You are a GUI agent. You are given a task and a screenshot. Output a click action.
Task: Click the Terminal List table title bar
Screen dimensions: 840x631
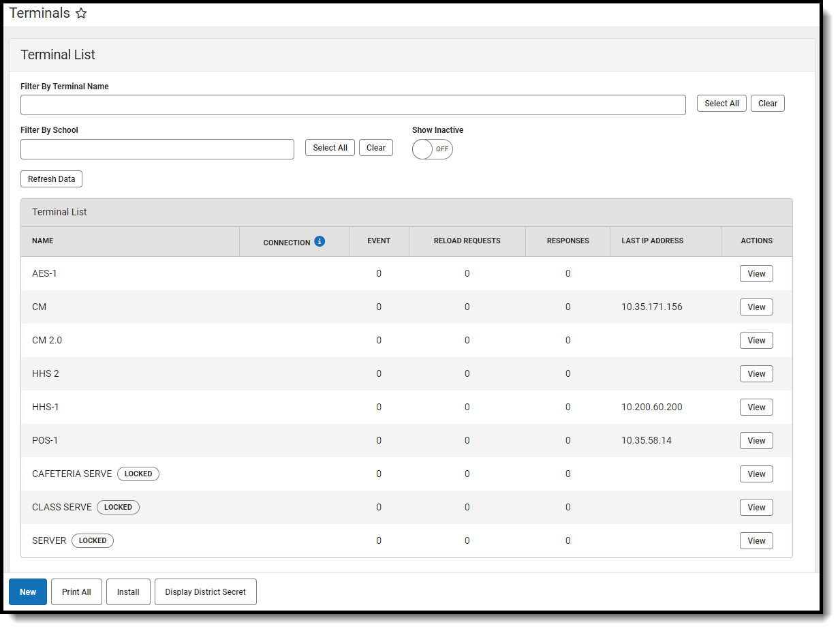click(407, 213)
